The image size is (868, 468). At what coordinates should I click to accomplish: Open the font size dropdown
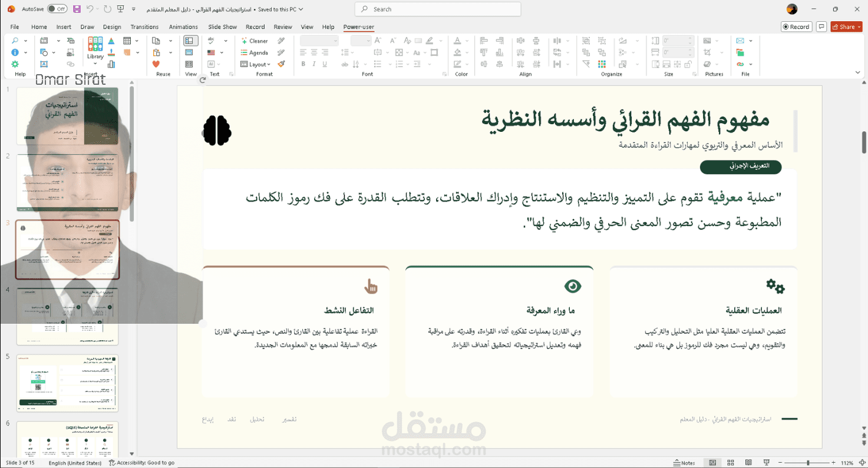point(367,41)
